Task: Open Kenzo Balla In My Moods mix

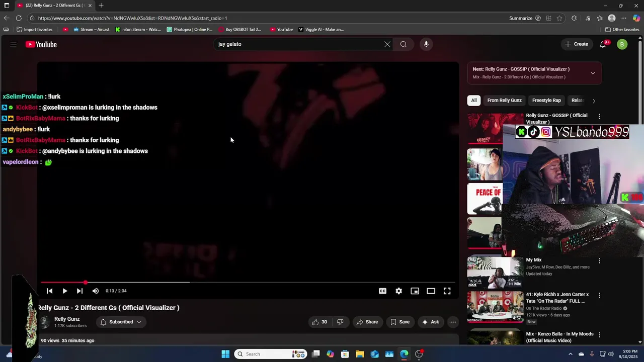Action: click(559, 337)
